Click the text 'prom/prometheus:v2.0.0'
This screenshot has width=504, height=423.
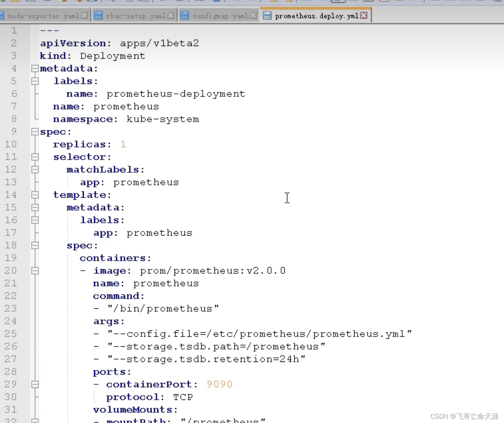tap(213, 271)
